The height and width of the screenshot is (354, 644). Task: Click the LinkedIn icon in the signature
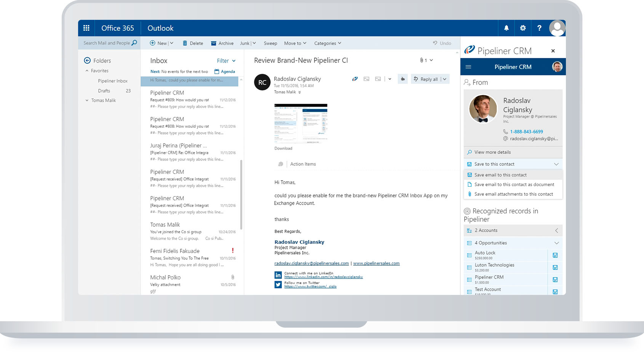[x=278, y=275]
